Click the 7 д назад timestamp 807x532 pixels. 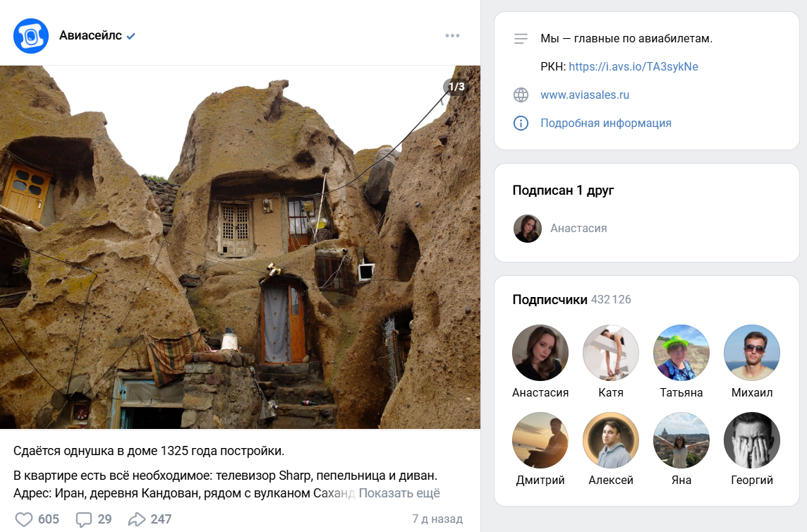tap(437, 519)
